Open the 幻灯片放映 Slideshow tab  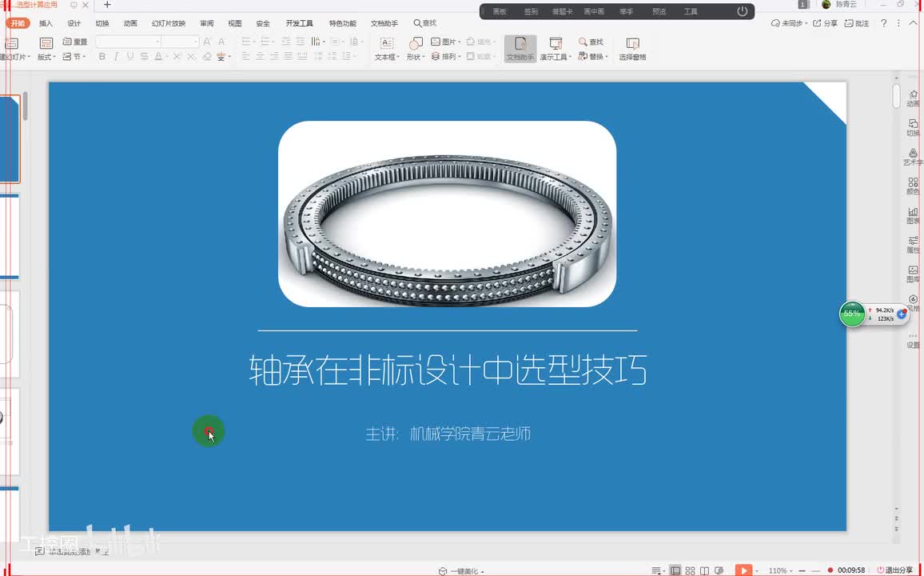pyautogui.click(x=169, y=23)
